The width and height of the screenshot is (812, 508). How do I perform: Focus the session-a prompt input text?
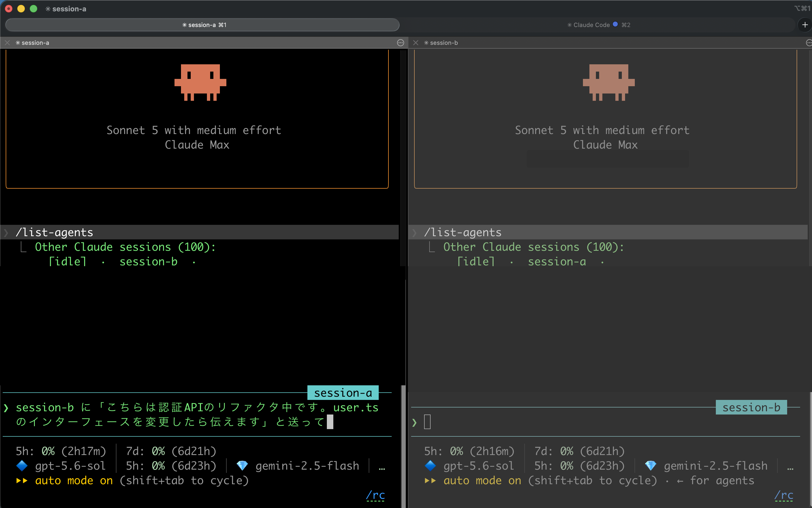[197, 415]
